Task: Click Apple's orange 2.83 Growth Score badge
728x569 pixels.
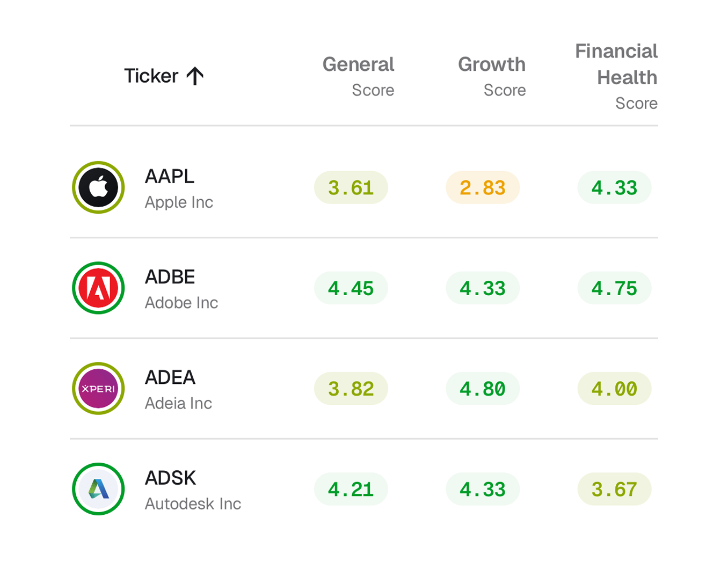Action: (482, 187)
